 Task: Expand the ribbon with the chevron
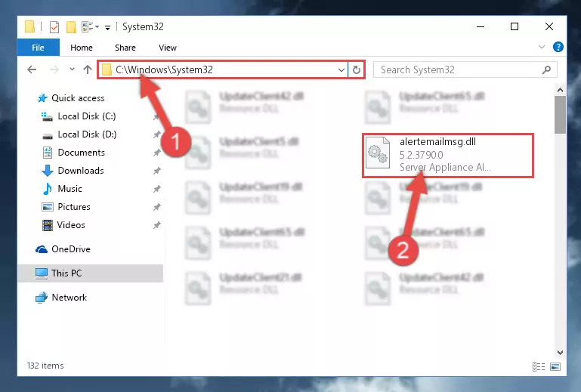pyautogui.click(x=542, y=47)
